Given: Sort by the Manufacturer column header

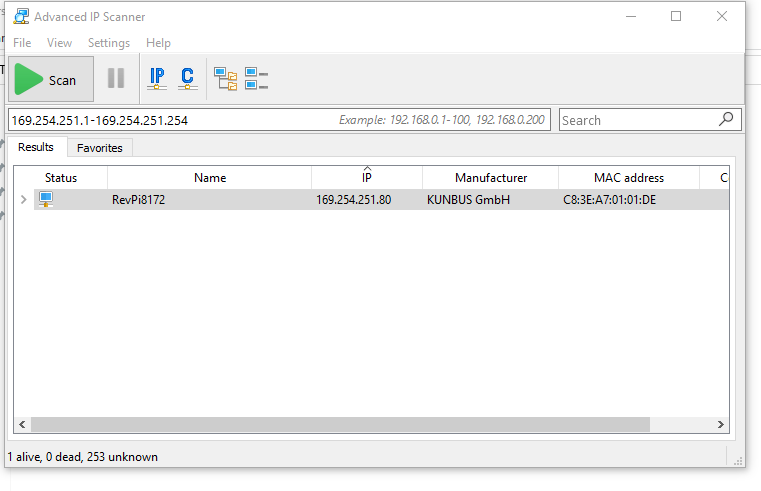Looking at the screenshot, I should tap(491, 178).
